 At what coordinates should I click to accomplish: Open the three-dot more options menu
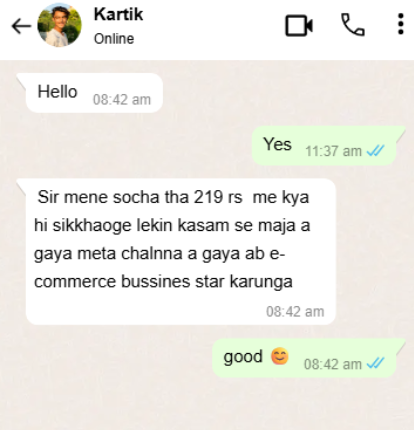[401, 24]
